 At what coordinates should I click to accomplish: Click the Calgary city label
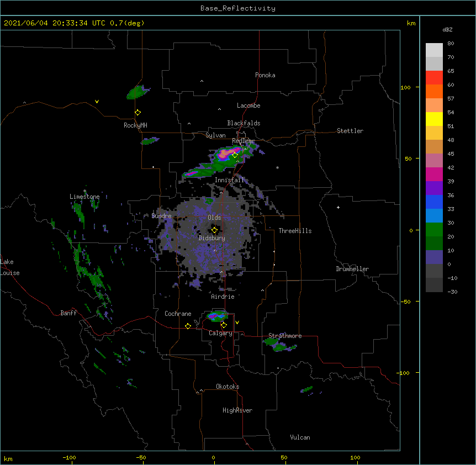click(x=220, y=333)
